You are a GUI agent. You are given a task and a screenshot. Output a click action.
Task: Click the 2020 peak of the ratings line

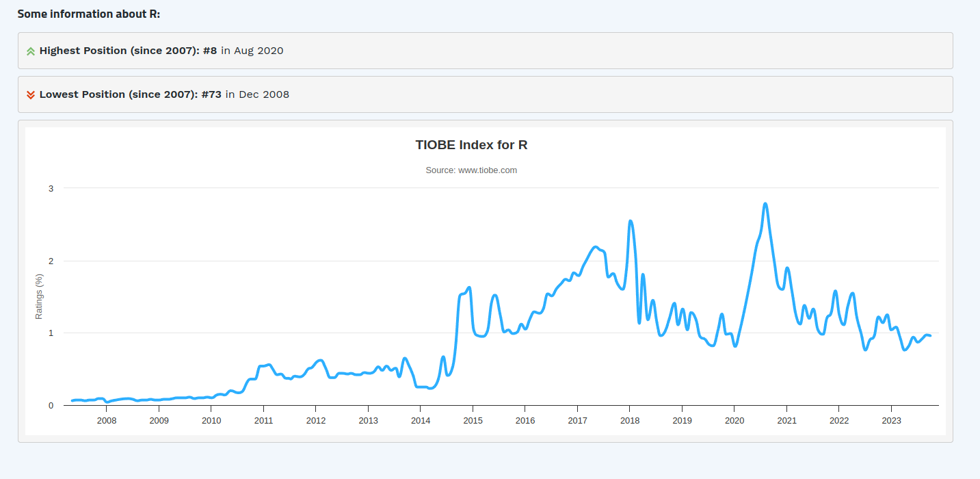click(x=765, y=203)
